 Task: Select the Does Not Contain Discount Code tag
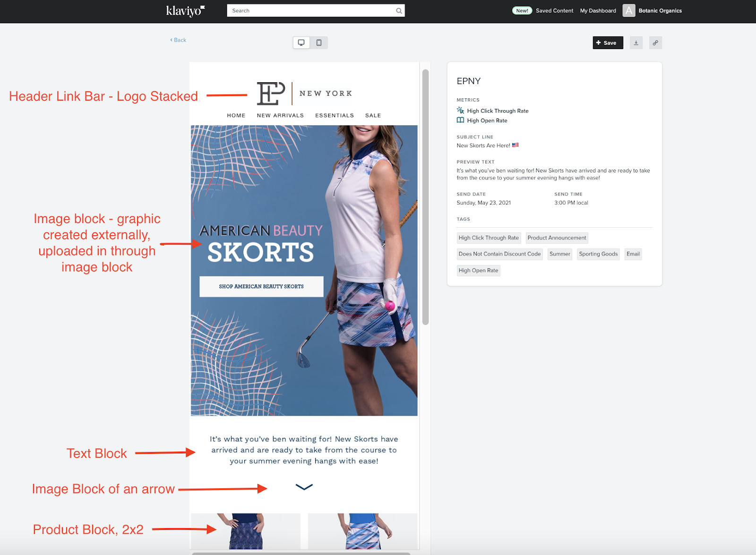[x=499, y=254]
